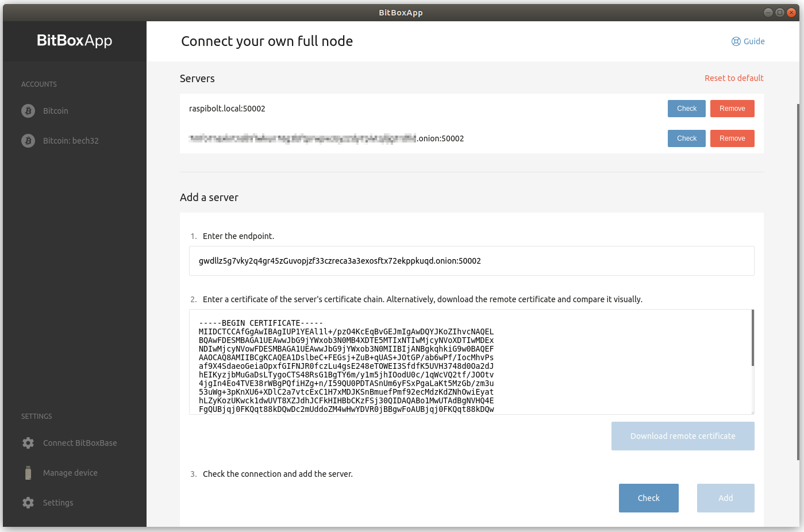Remove the blurred .onion:50002 server
This screenshot has height=532, width=804.
pyautogui.click(x=732, y=138)
